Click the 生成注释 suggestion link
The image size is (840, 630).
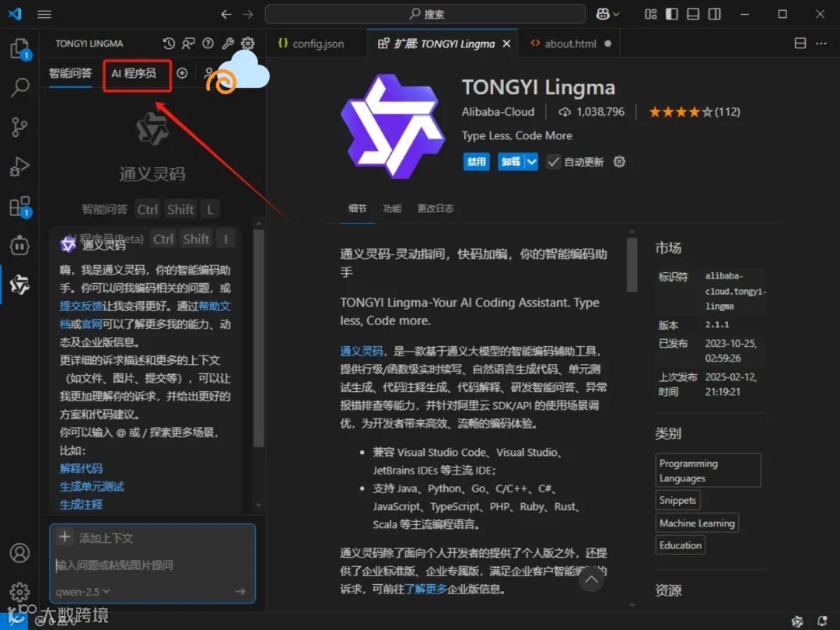[81, 505]
